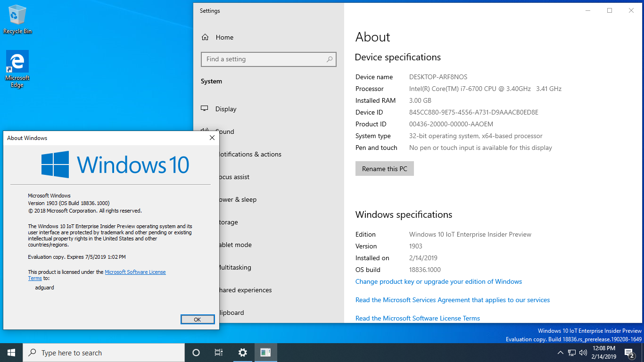Click the Display monitor icon in sidebar
Image resolution: width=644 pixels, height=362 pixels.
205,108
